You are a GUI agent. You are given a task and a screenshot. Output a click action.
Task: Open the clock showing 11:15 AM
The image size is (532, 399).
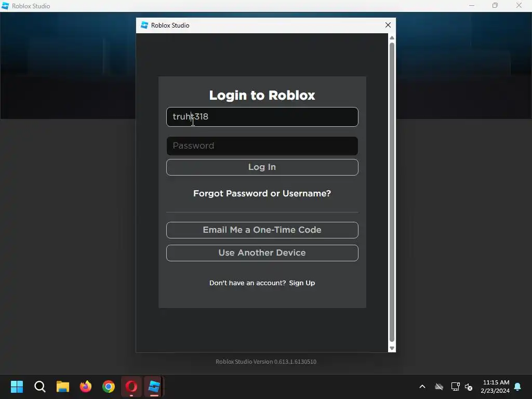click(x=495, y=387)
